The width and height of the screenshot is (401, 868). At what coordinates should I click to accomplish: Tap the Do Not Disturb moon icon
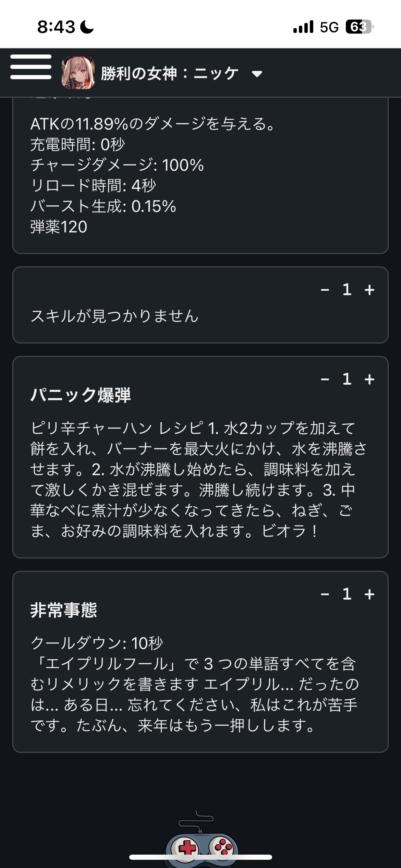pos(87,27)
